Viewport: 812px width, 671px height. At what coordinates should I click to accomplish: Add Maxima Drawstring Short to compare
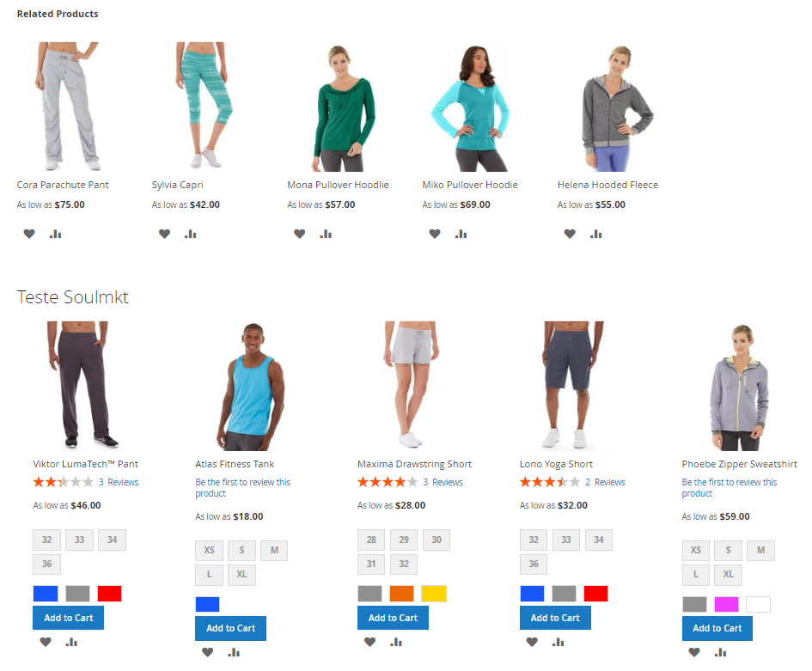[396, 642]
